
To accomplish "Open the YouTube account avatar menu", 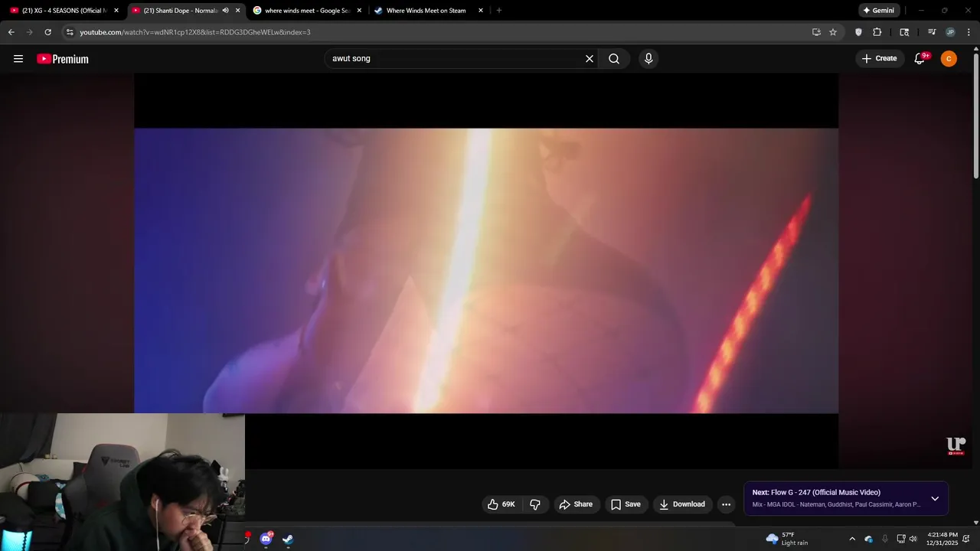I will 949,59.
